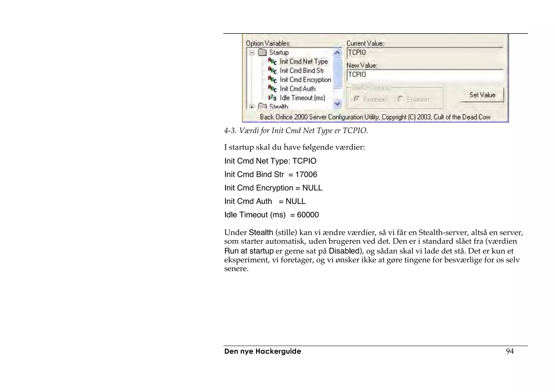This screenshot has height=392, width=555.
Task: Click the option list scroll down arrow
Action: (x=337, y=104)
